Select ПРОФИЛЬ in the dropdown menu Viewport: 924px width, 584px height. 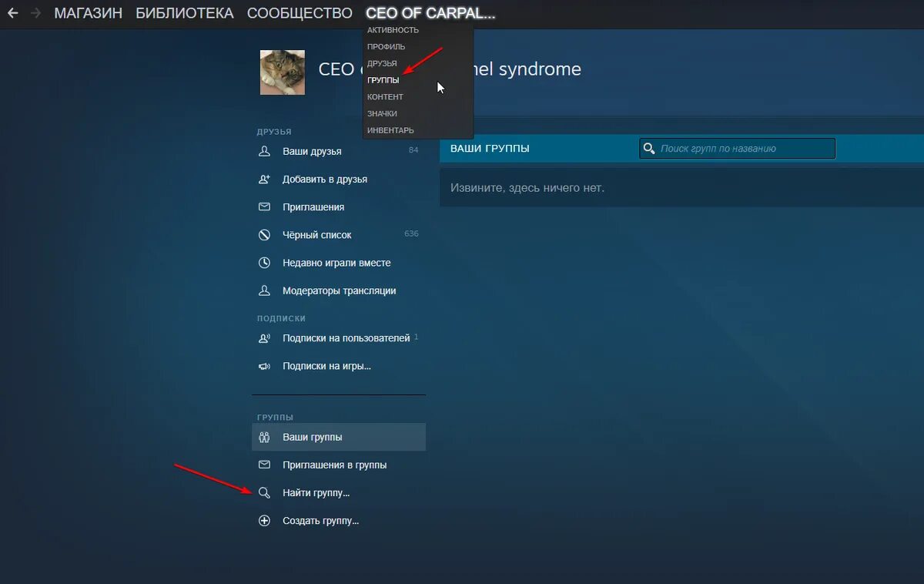[x=386, y=47]
